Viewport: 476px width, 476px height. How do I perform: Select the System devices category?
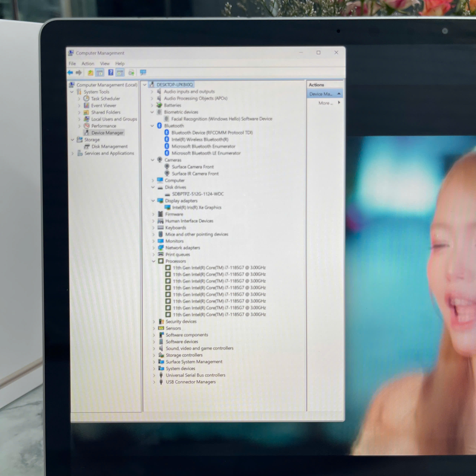180,369
